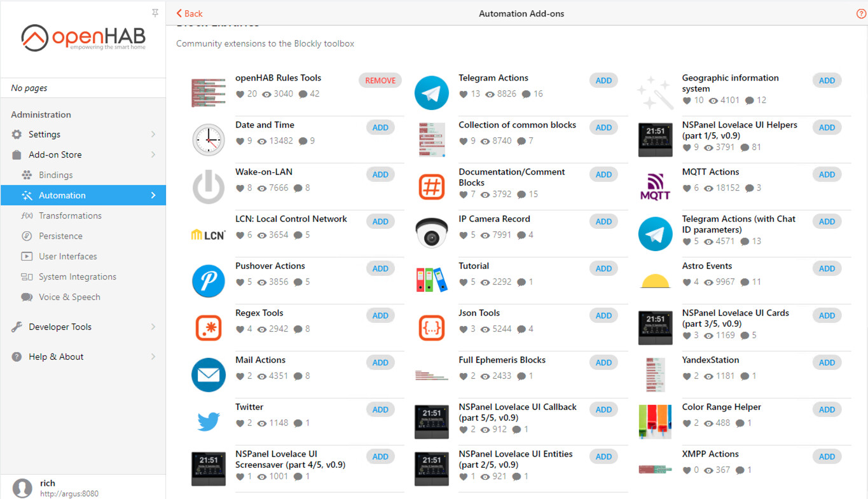Add the Twitter block library

tap(380, 410)
